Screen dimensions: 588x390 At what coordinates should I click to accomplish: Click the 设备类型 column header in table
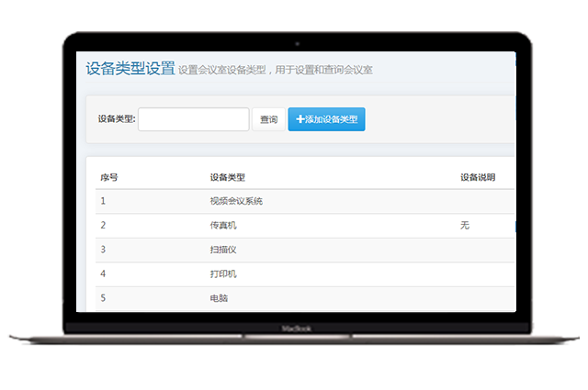(227, 177)
